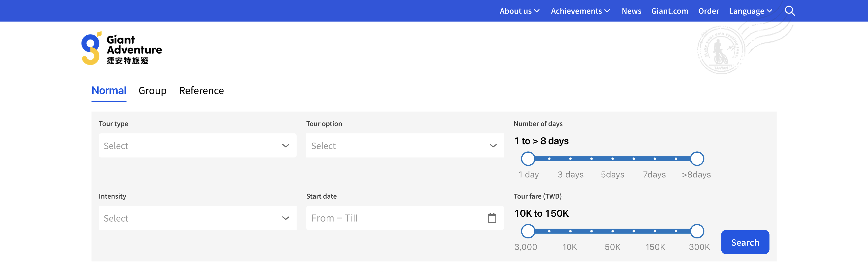The image size is (868, 274).
Task: Expand the Intensity select box
Action: pyautogui.click(x=198, y=218)
